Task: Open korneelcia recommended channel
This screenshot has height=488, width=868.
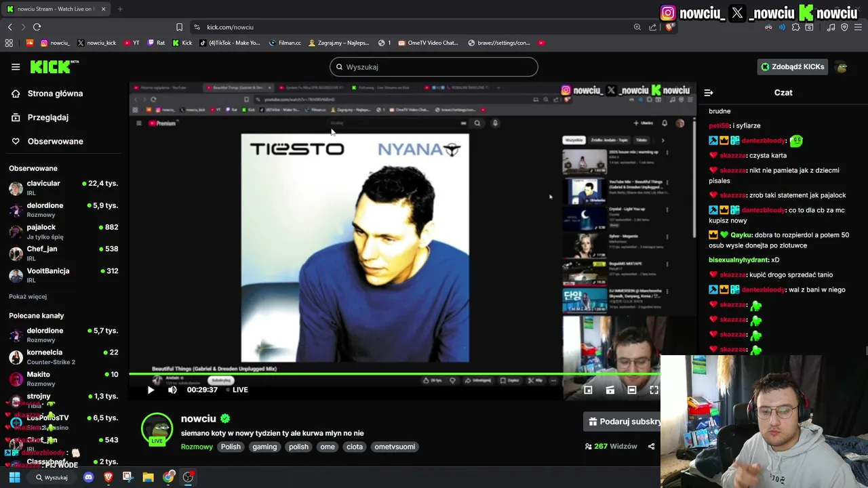Action: 63,357
